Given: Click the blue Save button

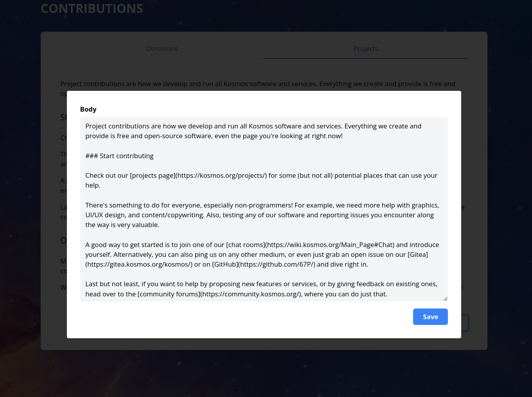Looking at the screenshot, I should (x=430, y=317).
